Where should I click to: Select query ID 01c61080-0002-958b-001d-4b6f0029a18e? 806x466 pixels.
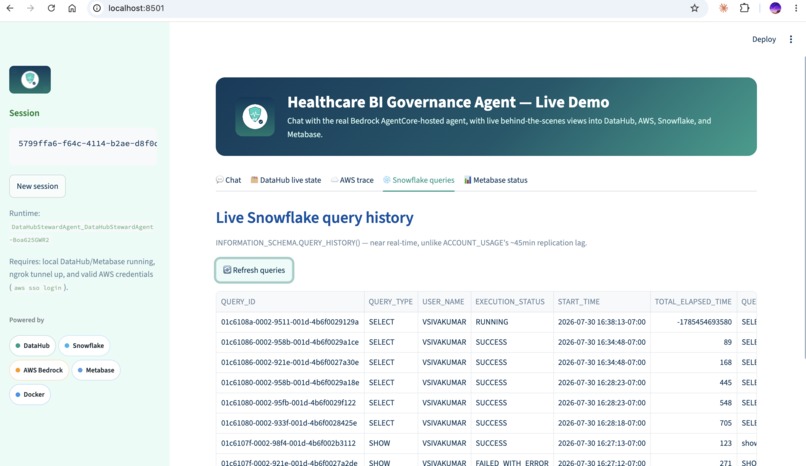(x=290, y=383)
